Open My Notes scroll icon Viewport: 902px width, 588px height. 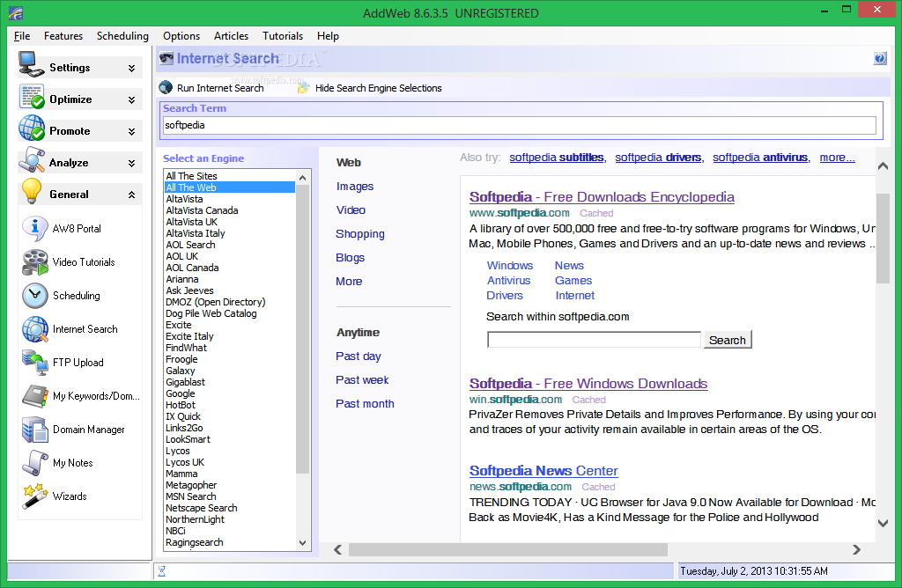pyautogui.click(x=35, y=463)
